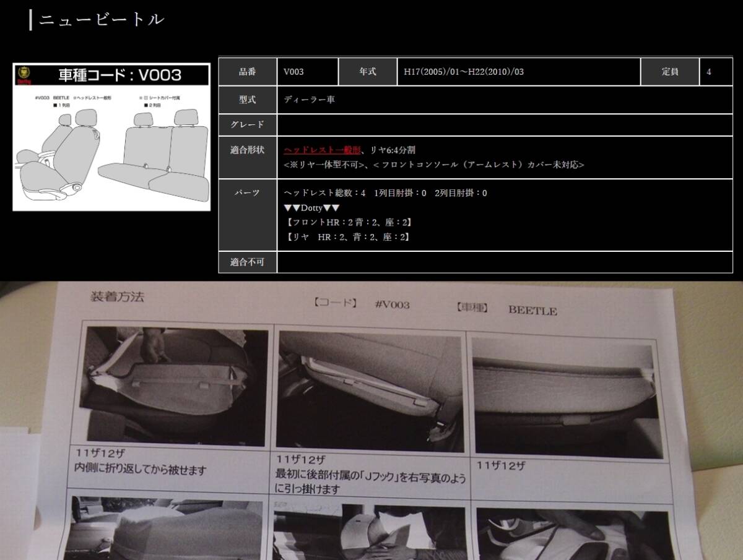Click the ディーラー車 value cell

click(x=310, y=100)
